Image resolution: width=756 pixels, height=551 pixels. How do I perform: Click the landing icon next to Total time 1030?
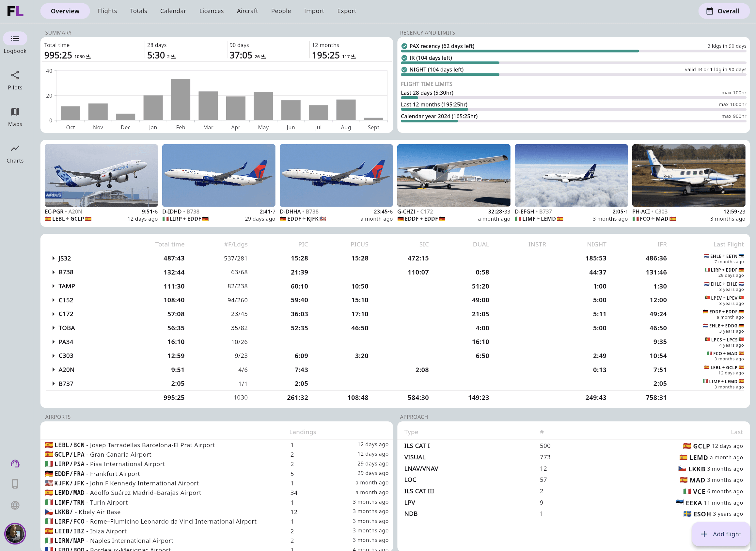(88, 56)
